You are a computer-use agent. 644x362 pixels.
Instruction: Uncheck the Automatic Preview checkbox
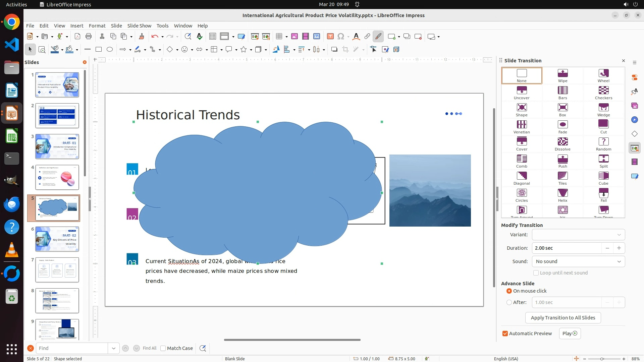click(x=505, y=334)
